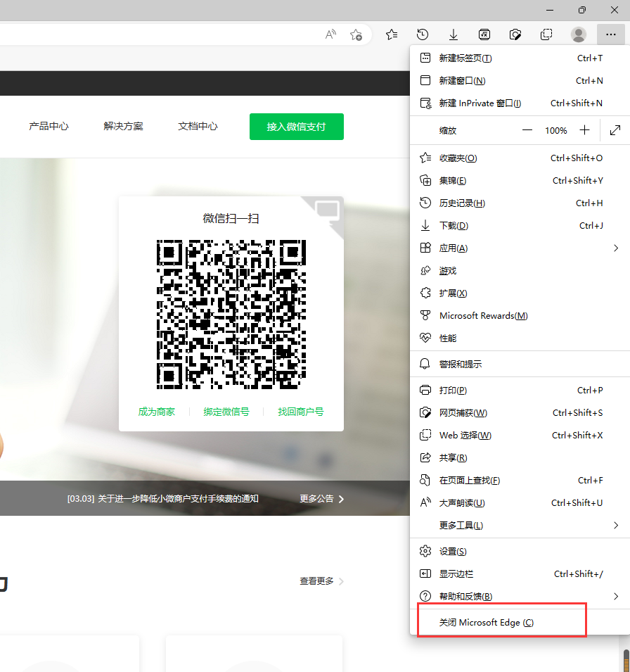
Task: Open 查看更多 link
Action: [321, 581]
